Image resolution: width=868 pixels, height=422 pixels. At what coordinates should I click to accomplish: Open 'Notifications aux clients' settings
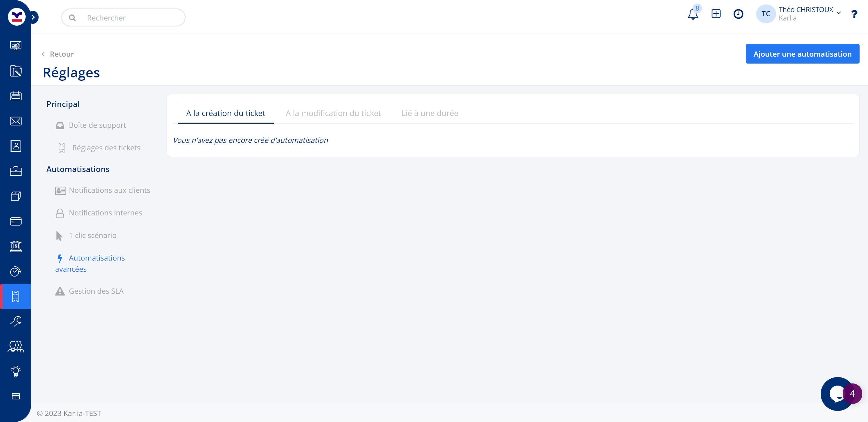[x=109, y=190]
